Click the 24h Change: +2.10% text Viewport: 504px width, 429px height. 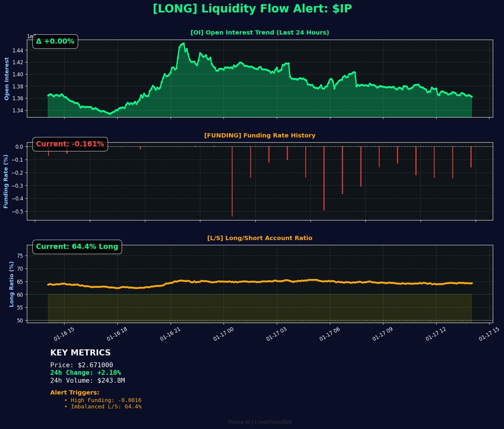[85, 373]
